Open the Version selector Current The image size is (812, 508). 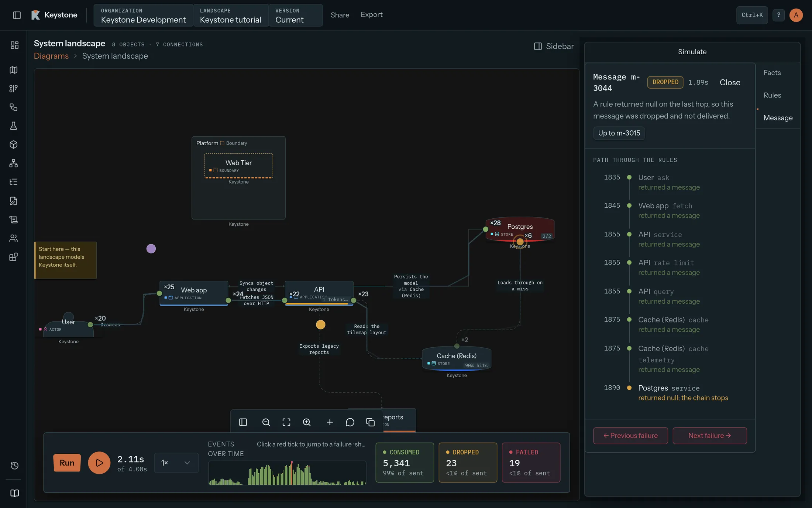point(296,16)
